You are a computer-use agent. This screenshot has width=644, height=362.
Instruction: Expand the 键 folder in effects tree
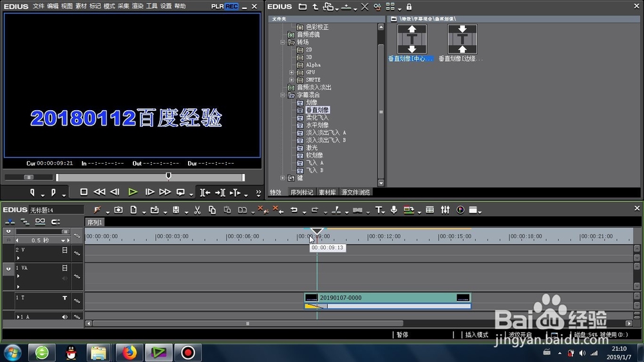[x=283, y=178]
